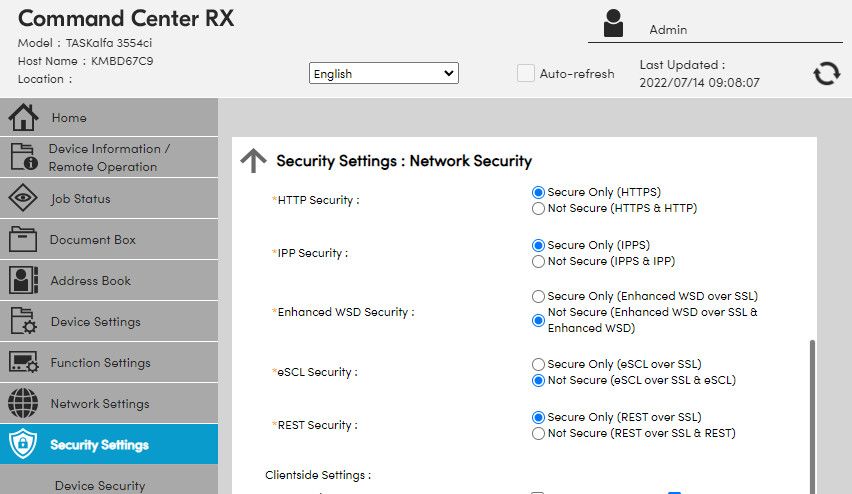The height and width of the screenshot is (494, 852).
Task: Select Secure Only (eSCL over SSL)
Action: pyautogui.click(x=538, y=364)
